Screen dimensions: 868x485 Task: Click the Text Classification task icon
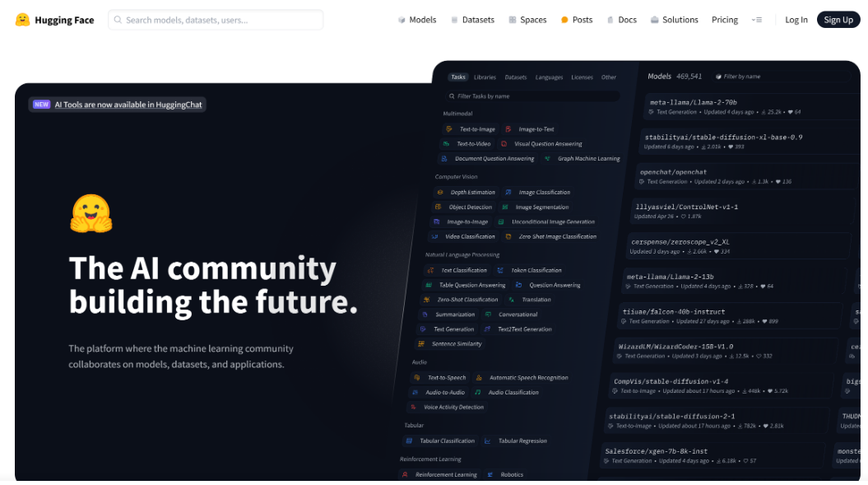(430, 270)
